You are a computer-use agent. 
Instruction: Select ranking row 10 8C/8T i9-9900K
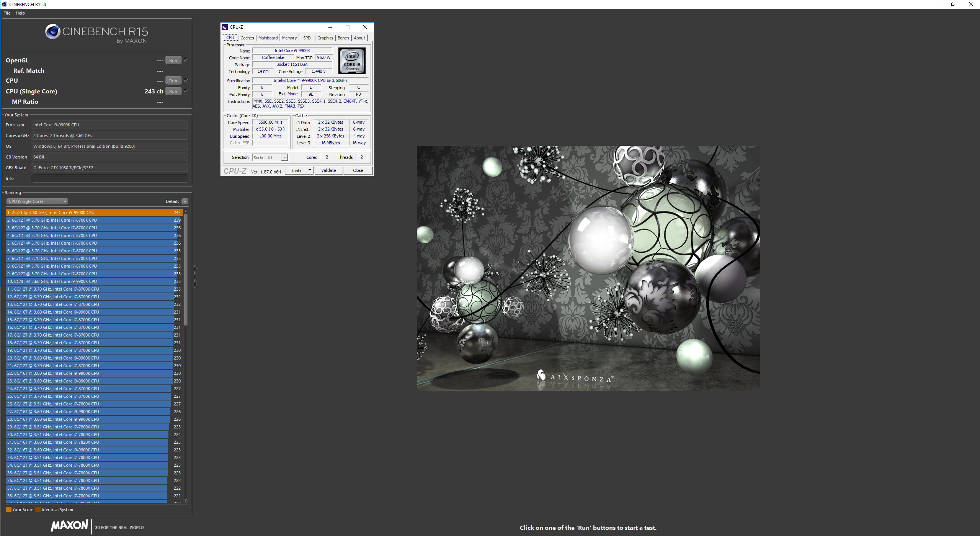point(94,281)
